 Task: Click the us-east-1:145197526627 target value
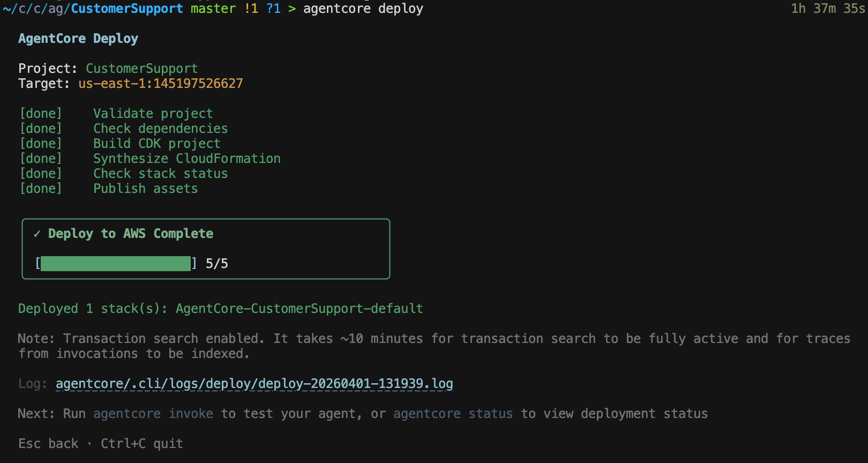click(x=161, y=84)
